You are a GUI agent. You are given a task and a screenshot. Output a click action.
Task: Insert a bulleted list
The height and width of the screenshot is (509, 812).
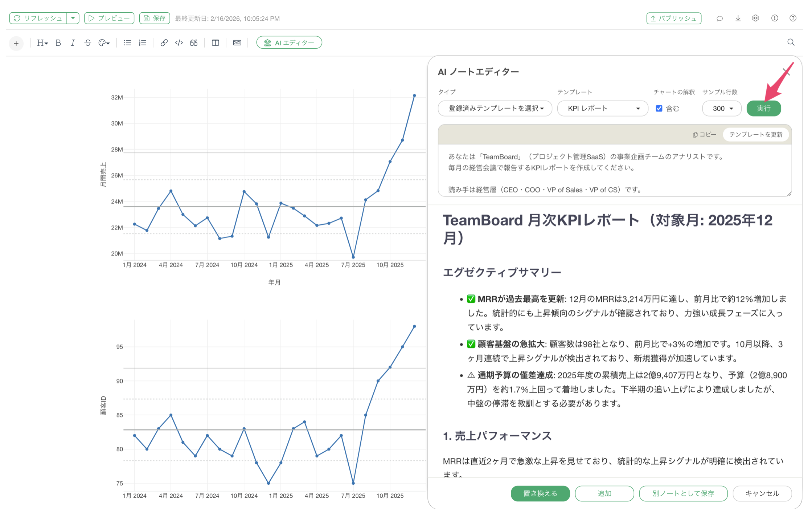point(127,43)
